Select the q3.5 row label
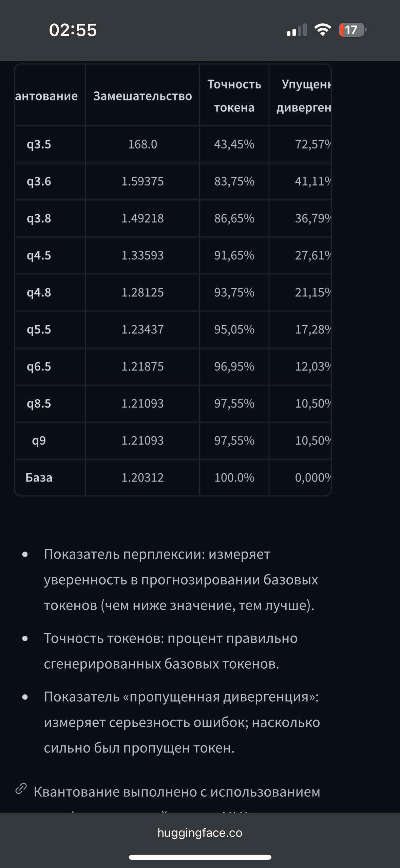Screen dimensions: 400x868 click(39, 144)
